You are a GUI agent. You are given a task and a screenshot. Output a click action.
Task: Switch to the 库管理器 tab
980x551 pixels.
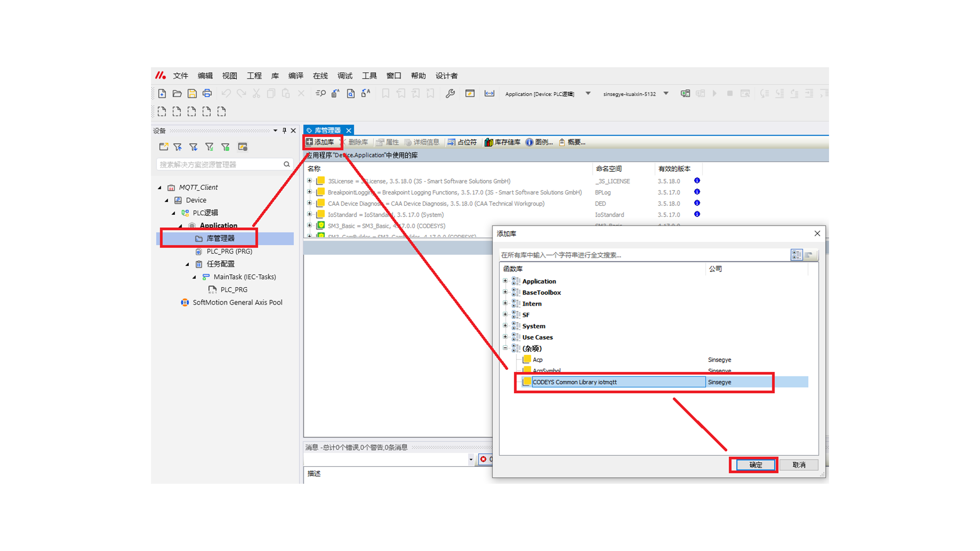[327, 131]
